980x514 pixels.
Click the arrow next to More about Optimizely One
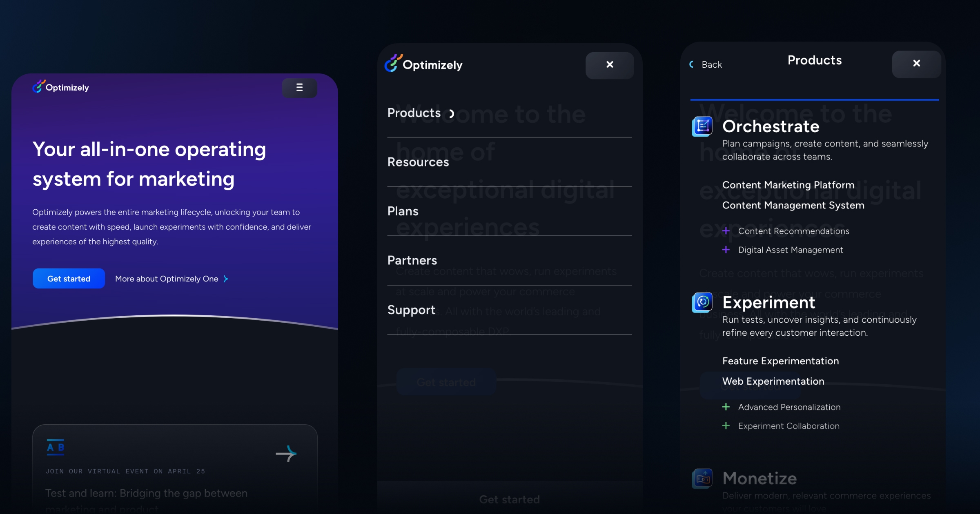225,279
